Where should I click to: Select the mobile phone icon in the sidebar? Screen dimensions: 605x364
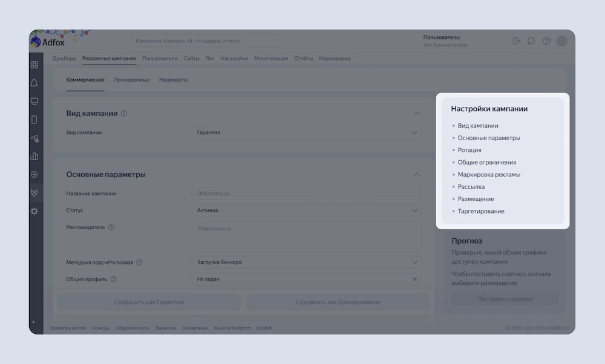[34, 119]
